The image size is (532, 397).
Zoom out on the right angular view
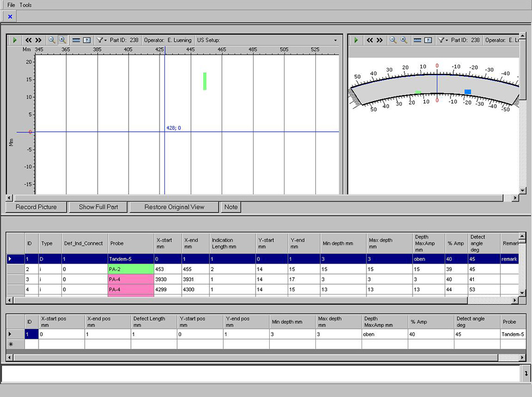pyautogui.click(x=393, y=40)
